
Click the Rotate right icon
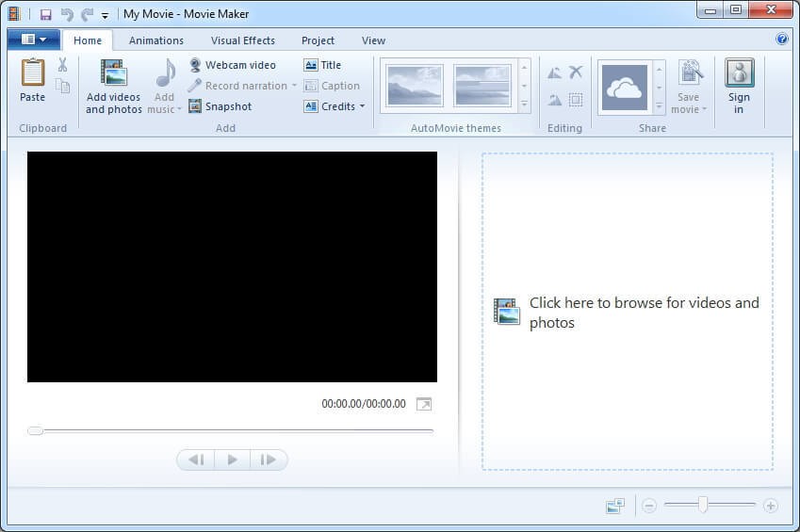(554, 100)
